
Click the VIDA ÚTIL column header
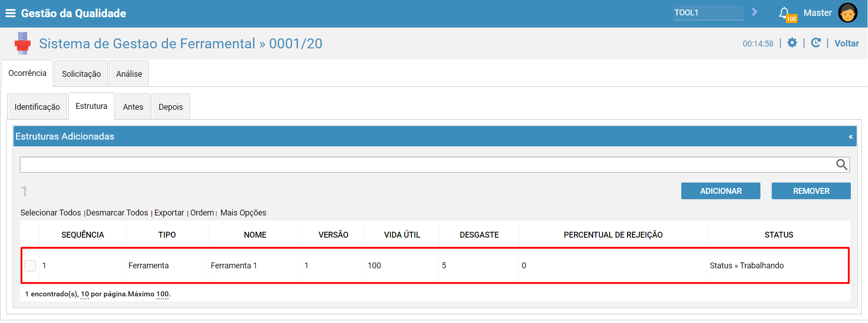(402, 235)
